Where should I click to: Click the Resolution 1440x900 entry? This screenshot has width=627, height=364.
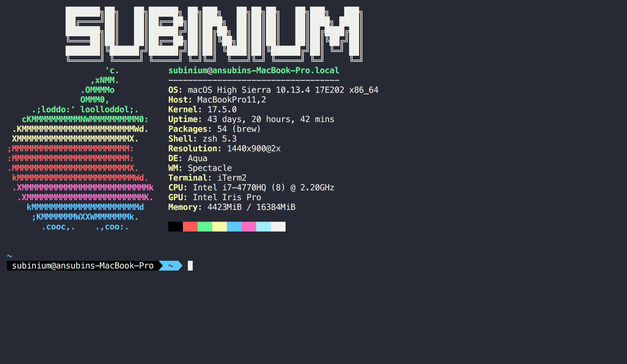pos(224,148)
